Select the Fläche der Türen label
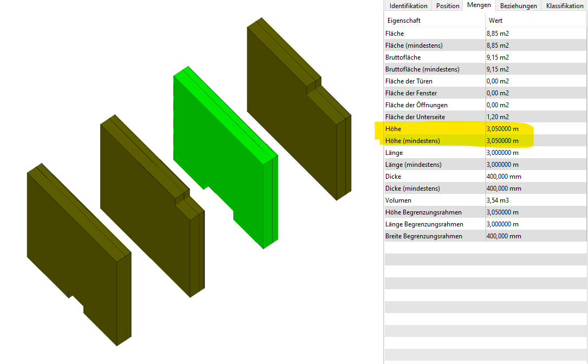This screenshot has width=588, height=364. [x=409, y=81]
